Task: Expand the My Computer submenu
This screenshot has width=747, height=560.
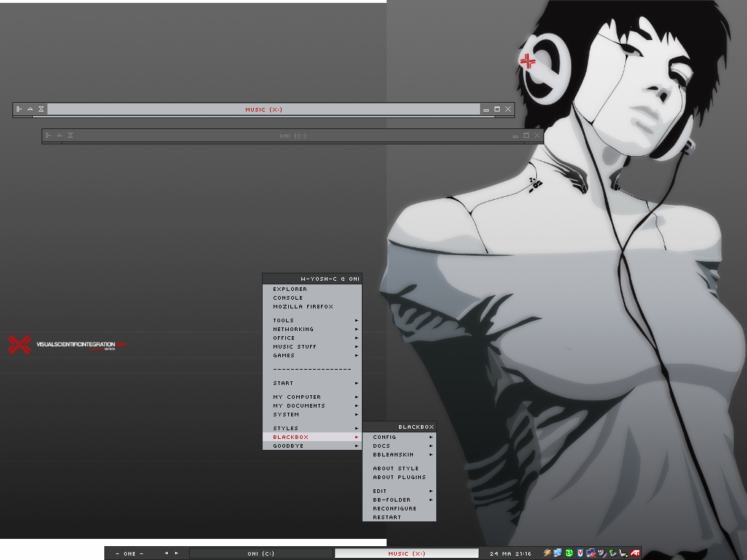Action: tap(312, 397)
